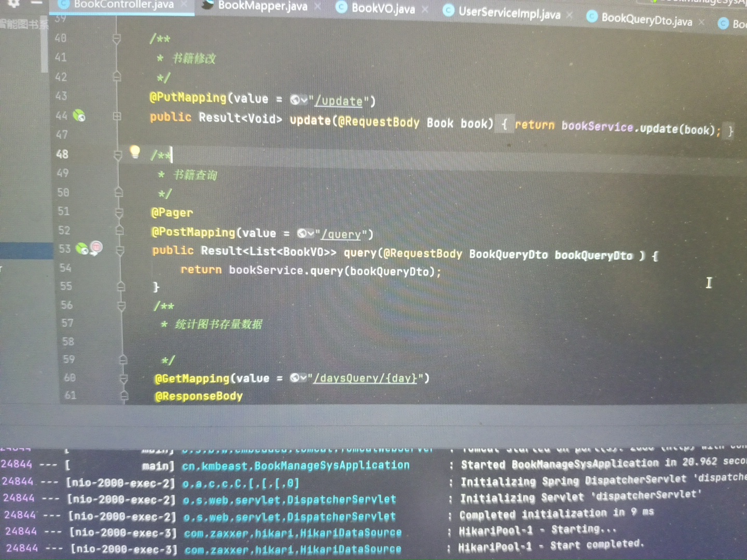The height and width of the screenshot is (560, 747).
Task: Click the red breakpoint marker on line 53
Action: click(x=96, y=248)
